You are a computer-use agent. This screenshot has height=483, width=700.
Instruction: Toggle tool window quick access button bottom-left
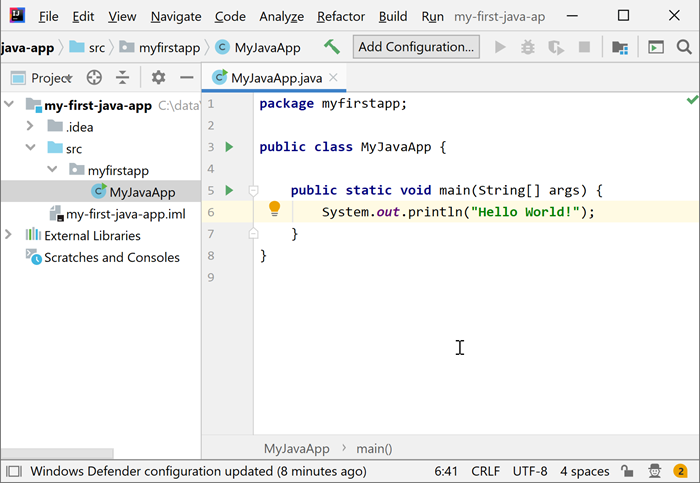(13, 471)
